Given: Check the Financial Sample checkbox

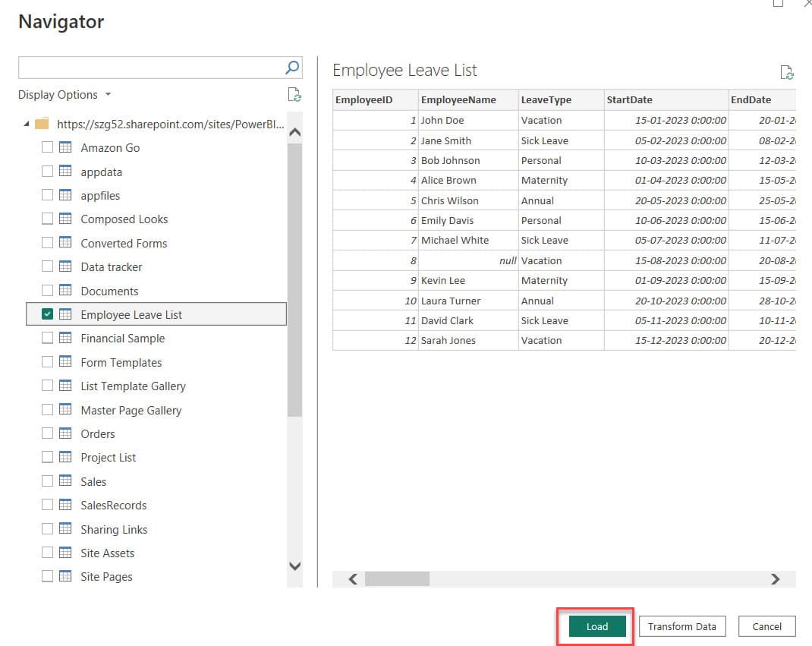Looking at the screenshot, I should tap(47, 338).
